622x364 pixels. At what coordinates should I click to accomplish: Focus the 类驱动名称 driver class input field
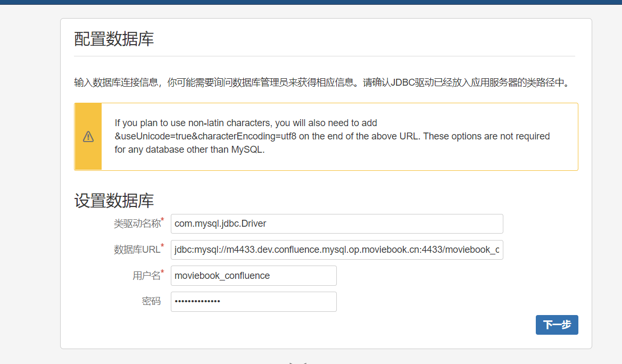337,224
